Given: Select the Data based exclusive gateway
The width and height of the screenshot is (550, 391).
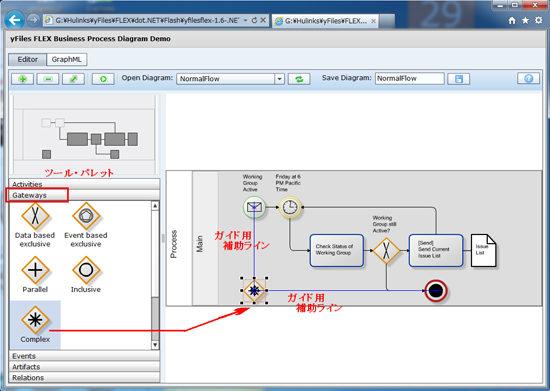Looking at the screenshot, I should pyautogui.click(x=35, y=225).
